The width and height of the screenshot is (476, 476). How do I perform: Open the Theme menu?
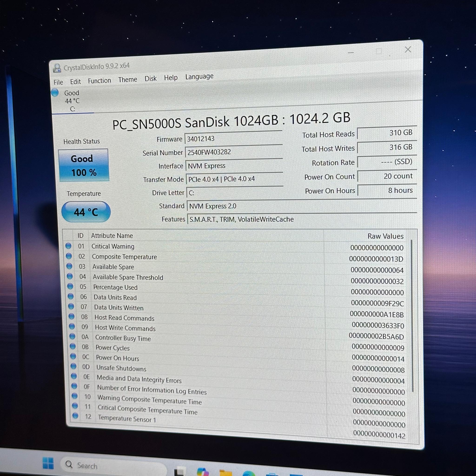128,79
